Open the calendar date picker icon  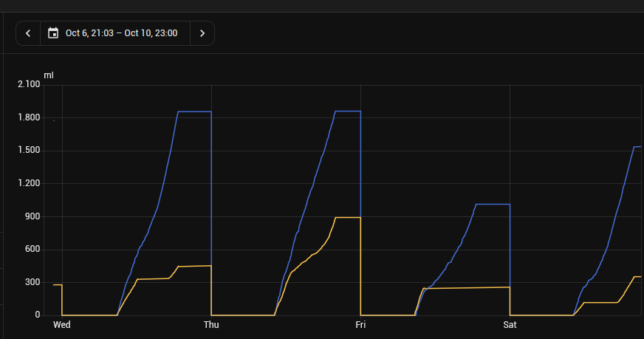coord(53,33)
